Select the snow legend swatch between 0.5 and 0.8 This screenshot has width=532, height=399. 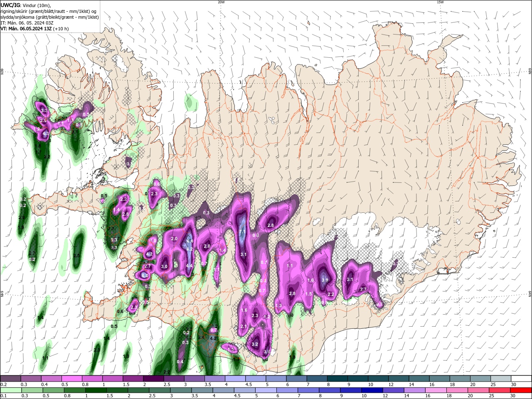[71, 379]
